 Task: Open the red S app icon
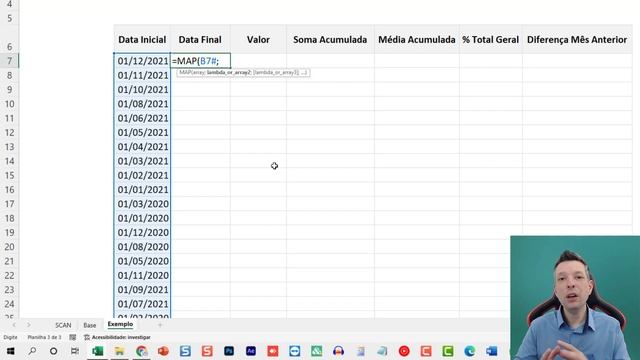[207, 351]
